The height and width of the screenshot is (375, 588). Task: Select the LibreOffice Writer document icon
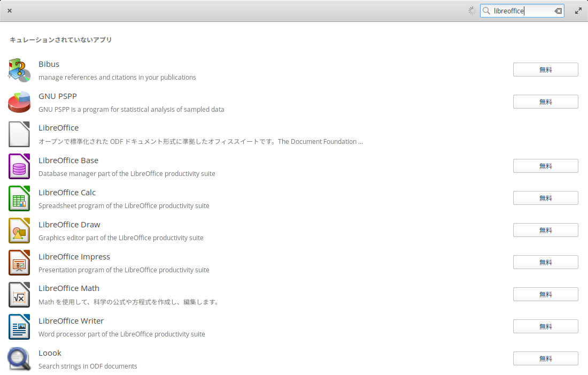coord(19,326)
